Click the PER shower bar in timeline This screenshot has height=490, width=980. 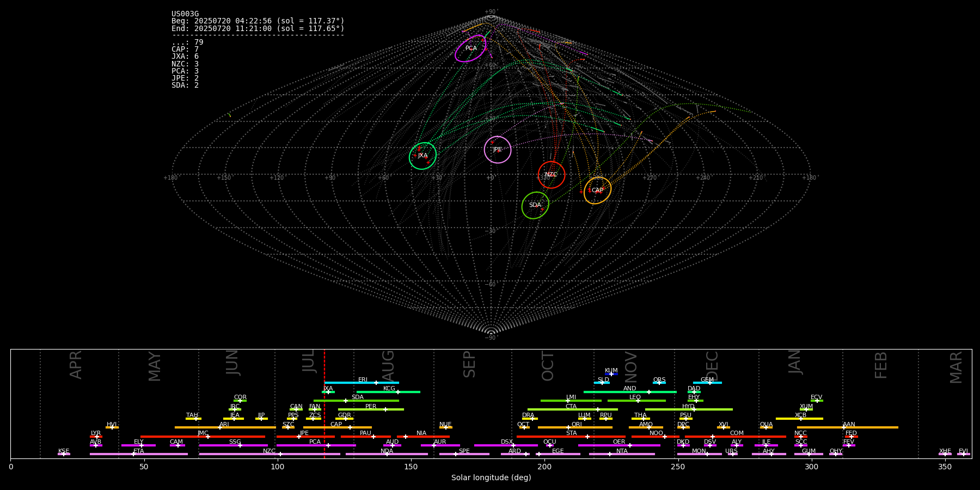click(371, 409)
